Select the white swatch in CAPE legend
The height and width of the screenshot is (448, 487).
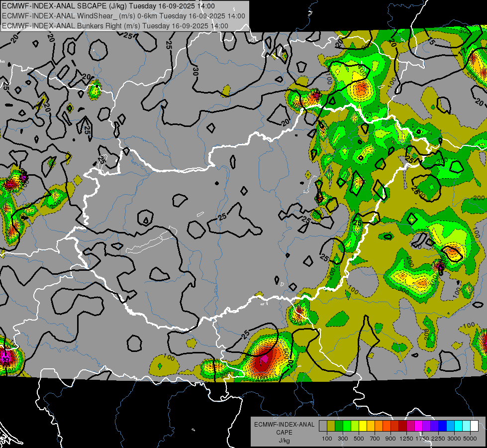pyautogui.click(x=474, y=426)
